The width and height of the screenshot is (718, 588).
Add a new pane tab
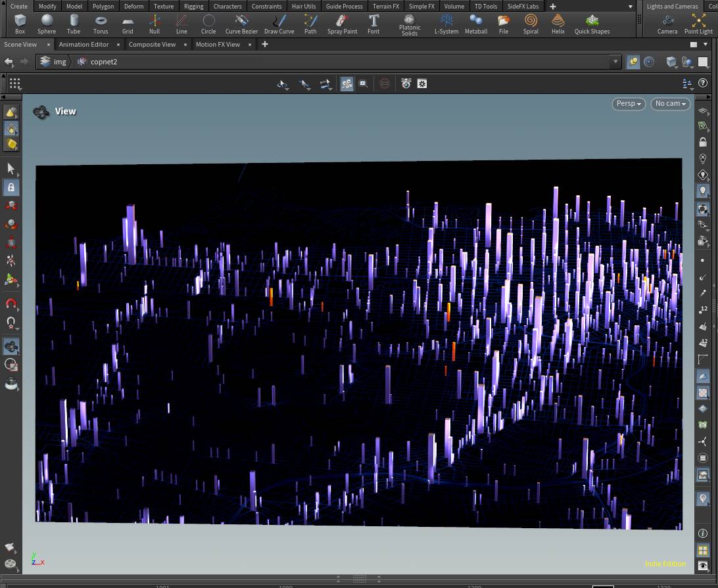tap(265, 45)
